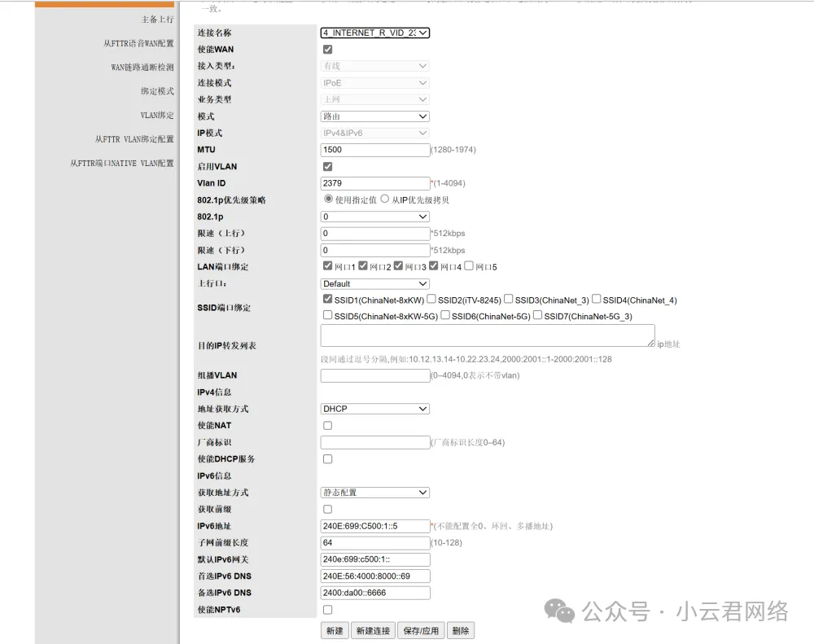Open the VLAN绑定 sidebar item
This screenshot has height=644, width=814.
157,115
